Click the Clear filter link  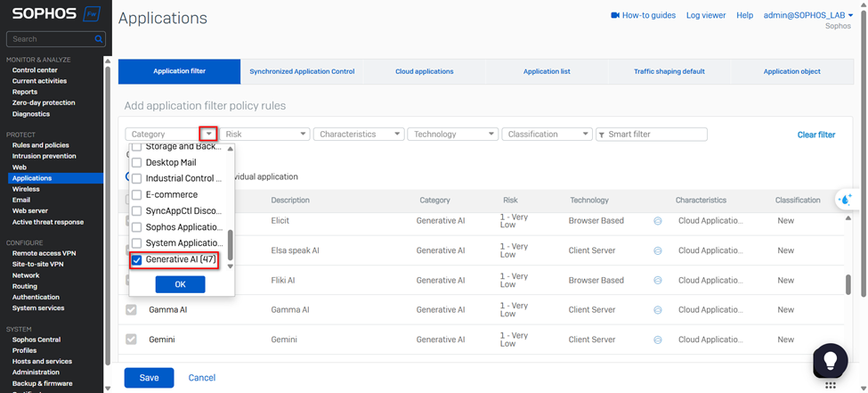tap(815, 135)
